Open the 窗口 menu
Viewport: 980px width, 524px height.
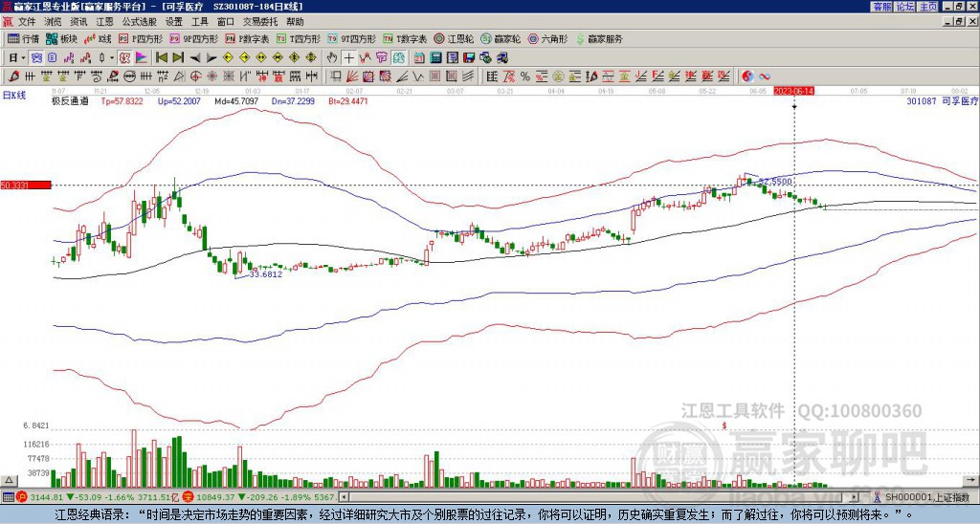tap(226, 22)
